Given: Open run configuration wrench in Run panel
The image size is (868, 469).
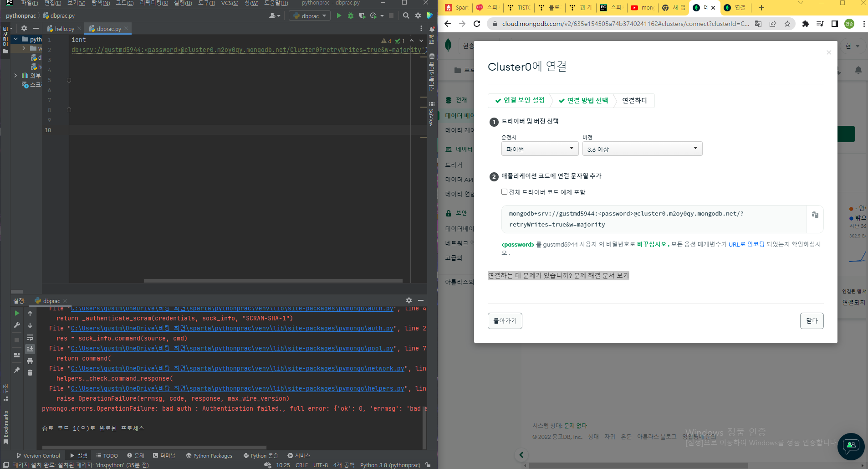Looking at the screenshot, I should pyautogui.click(x=17, y=325).
